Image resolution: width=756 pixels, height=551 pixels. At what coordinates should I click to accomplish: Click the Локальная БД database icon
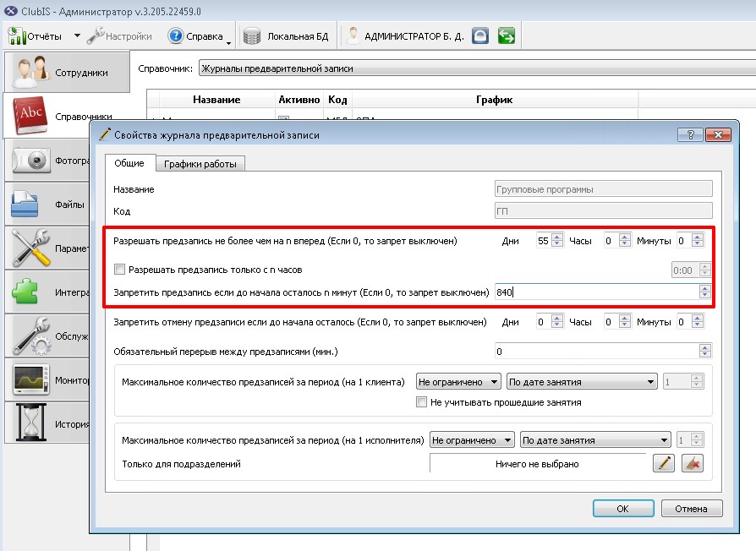pos(252,36)
